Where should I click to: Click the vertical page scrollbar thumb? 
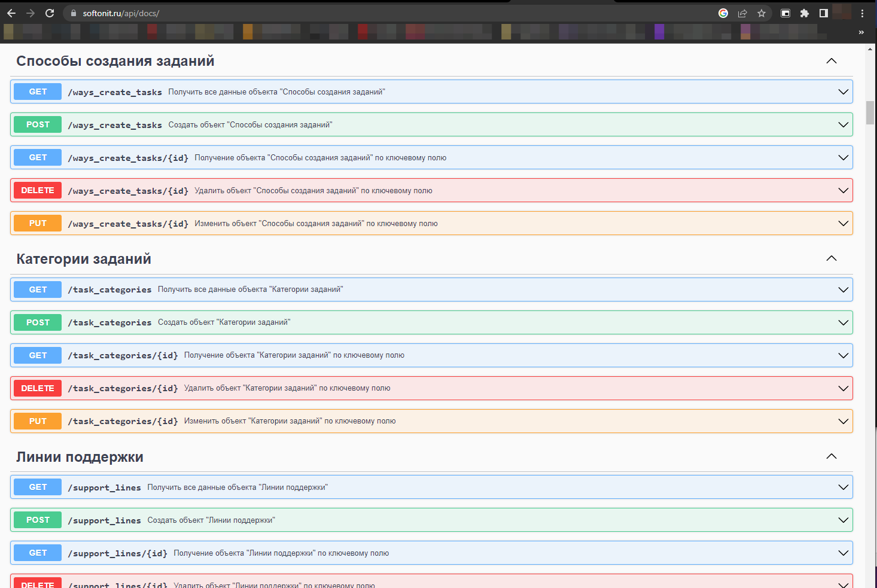870,112
